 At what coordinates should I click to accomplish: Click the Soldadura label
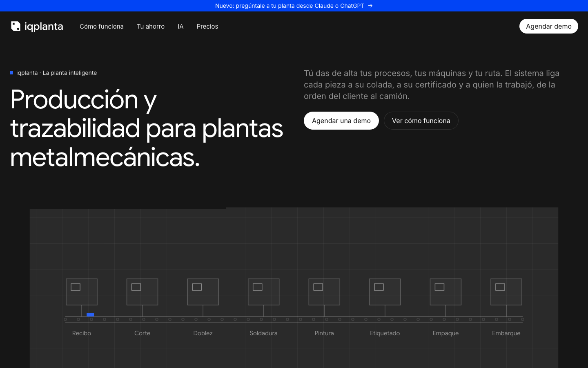point(264,333)
